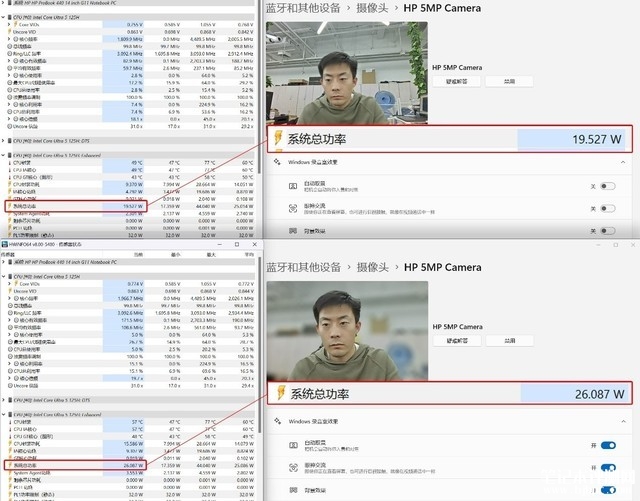Click 疑难解答 button beside the sharp-background camera preview
The width and height of the screenshot is (640, 501).
pyautogui.click(x=456, y=81)
